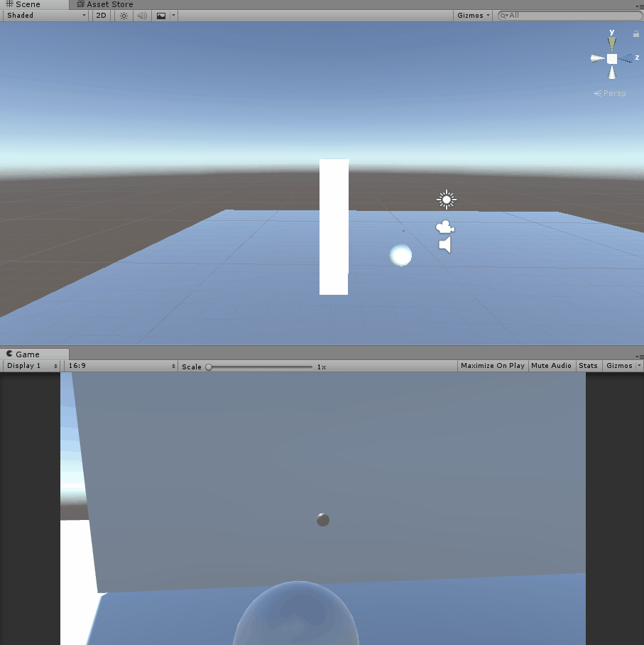Open the Shaded draw mode dropdown
The height and width of the screenshot is (645, 644).
[x=45, y=16]
